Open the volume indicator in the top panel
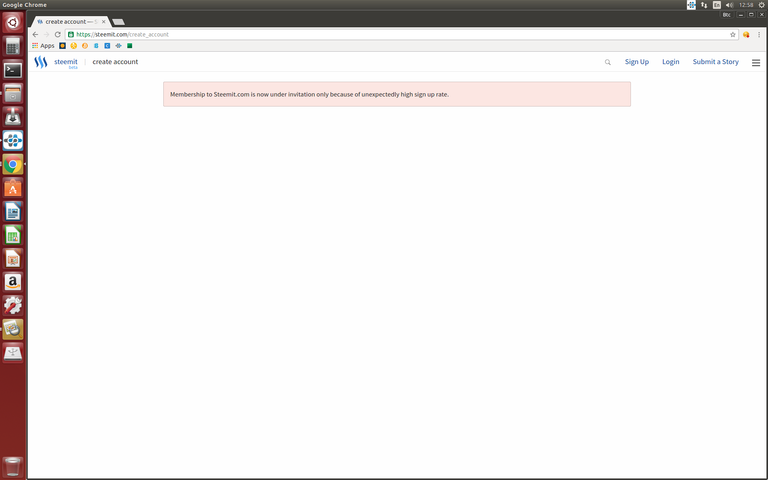The height and width of the screenshot is (480, 768). pos(729,5)
